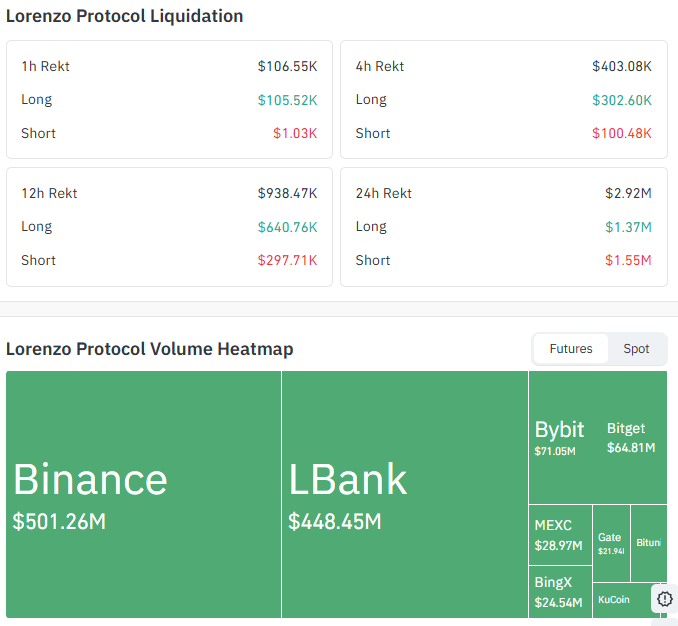Click the 4h Short value $100.48K

tap(622, 133)
